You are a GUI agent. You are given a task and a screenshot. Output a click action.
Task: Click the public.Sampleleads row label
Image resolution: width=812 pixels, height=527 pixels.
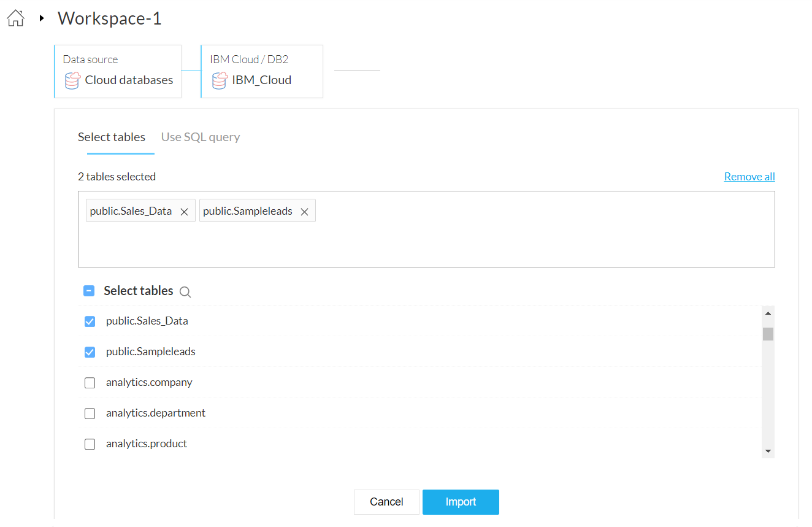click(x=151, y=352)
